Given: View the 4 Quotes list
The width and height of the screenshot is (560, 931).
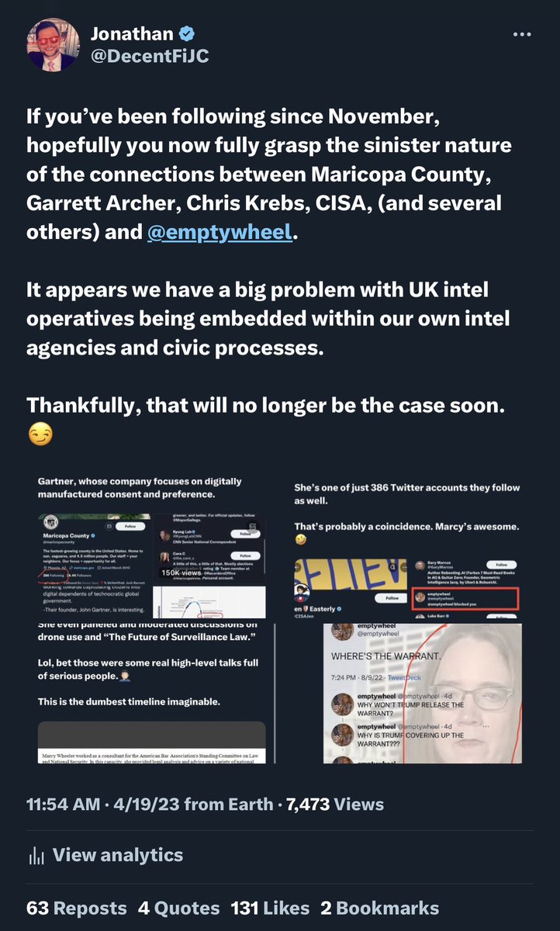Looking at the screenshot, I should [x=179, y=909].
